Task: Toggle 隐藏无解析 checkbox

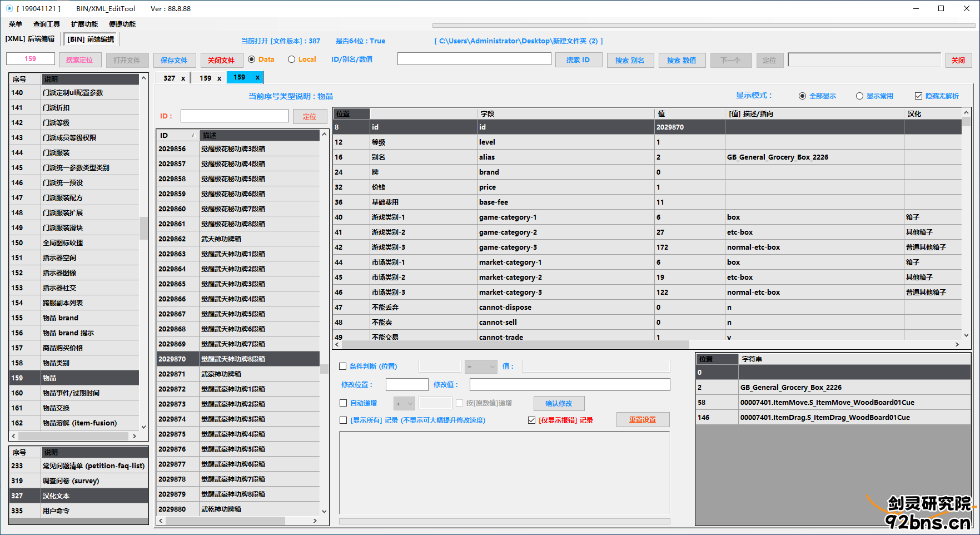Action: click(918, 96)
